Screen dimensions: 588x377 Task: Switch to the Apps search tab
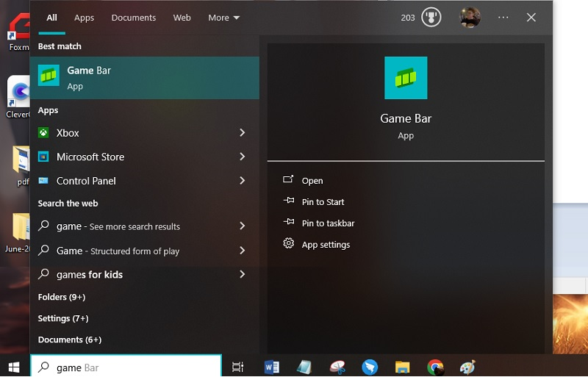[x=84, y=18]
